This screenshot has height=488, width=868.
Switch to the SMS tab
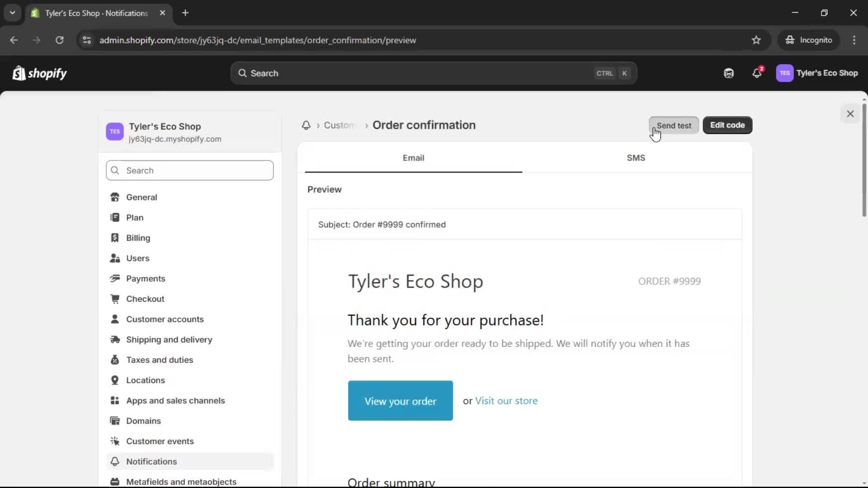[x=636, y=158]
